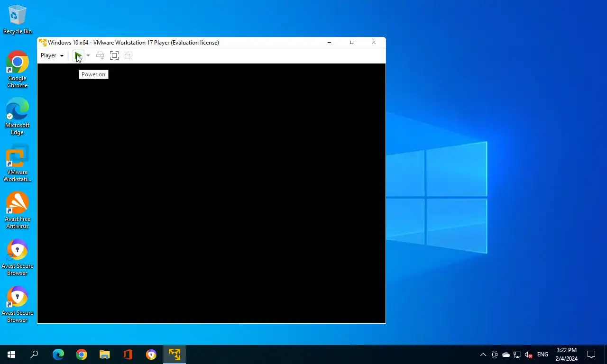
Task: Open Google Chrome from taskbar
Action: (x=82, y=355)
